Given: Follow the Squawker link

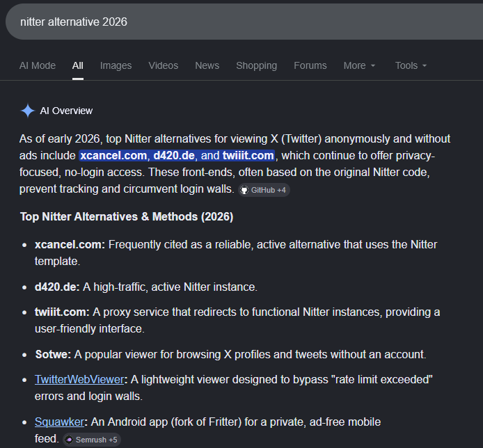Looking at the screenshot, I should pos(59,422).
